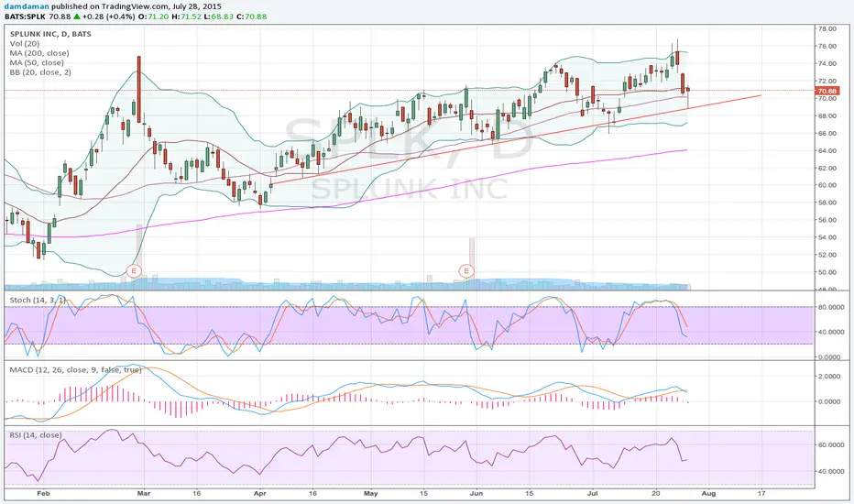Click the Feb date axis label
The height and width of the screenshot is (504, 854).
pyautogui.click(x=43, y=494)
